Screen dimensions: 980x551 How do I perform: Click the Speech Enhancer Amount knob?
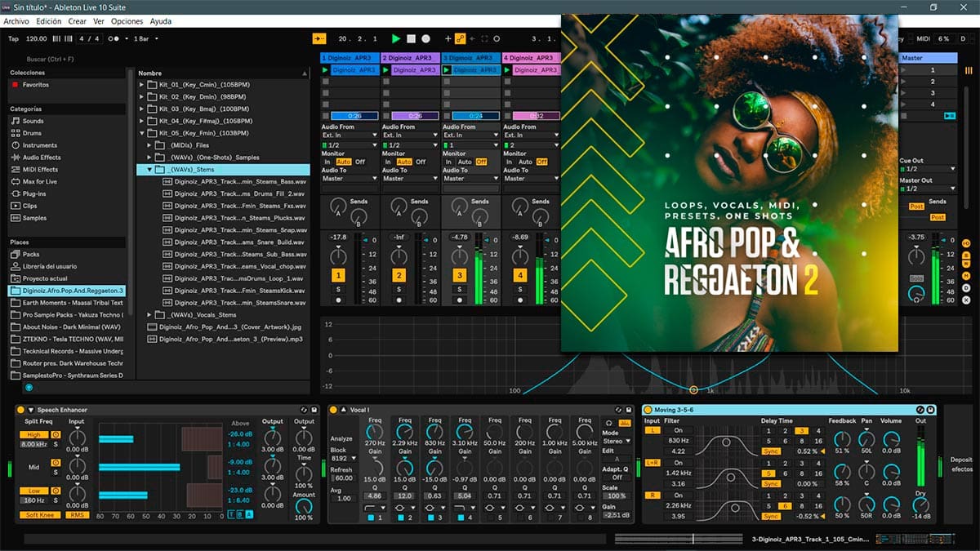tap(303, 507)
